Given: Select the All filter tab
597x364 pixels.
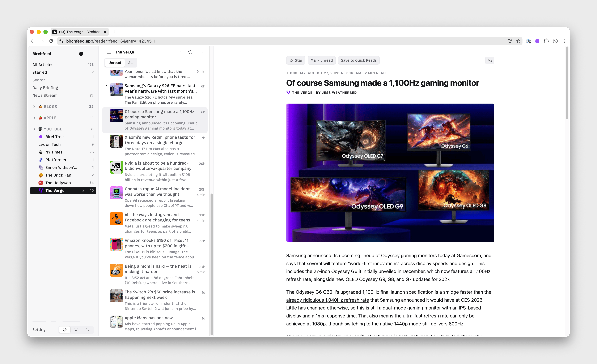Looking at the screenshot, I should 130,63.
